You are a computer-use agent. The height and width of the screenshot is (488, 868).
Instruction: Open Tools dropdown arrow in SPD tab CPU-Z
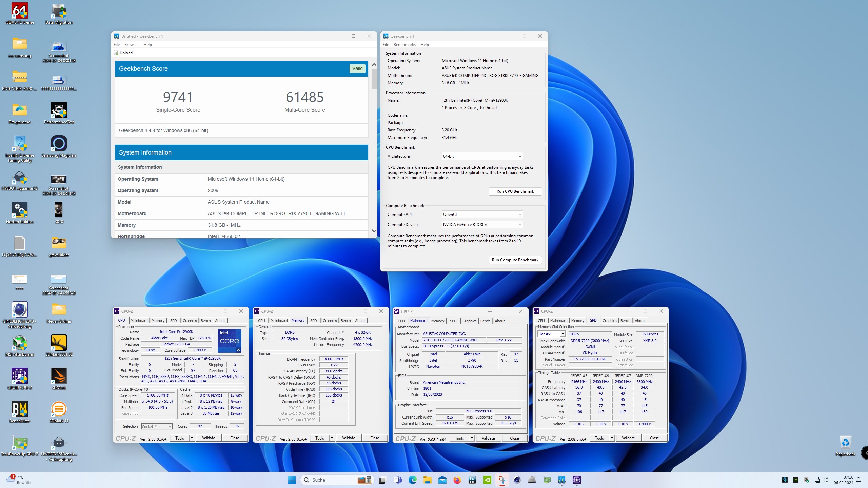coord(612,438)
